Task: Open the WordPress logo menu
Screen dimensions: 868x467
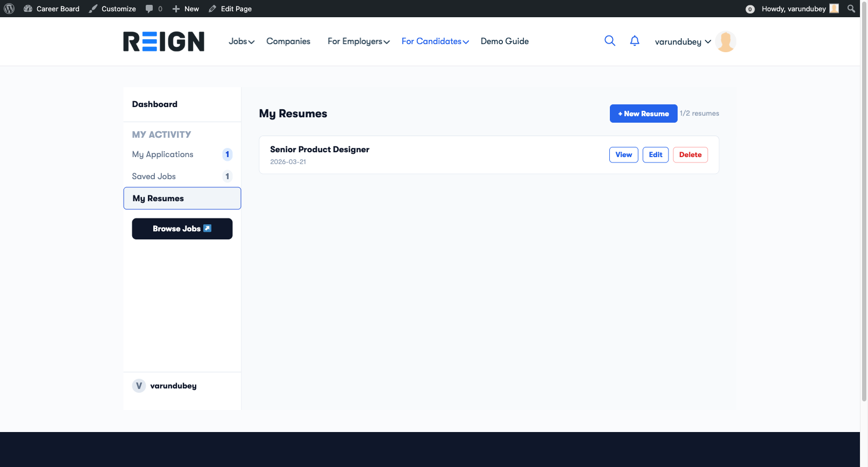Action: click(x=9, y=9)
